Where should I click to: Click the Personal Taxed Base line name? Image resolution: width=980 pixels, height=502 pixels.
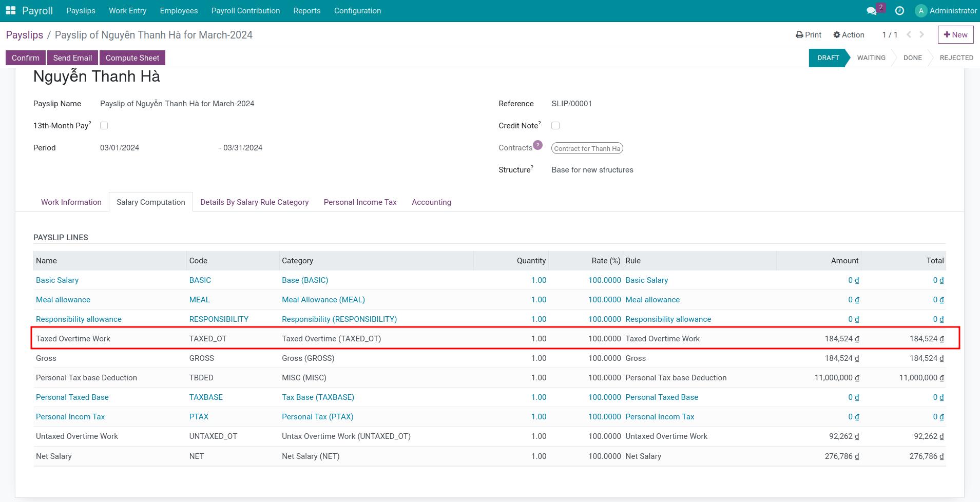(72, 397)
